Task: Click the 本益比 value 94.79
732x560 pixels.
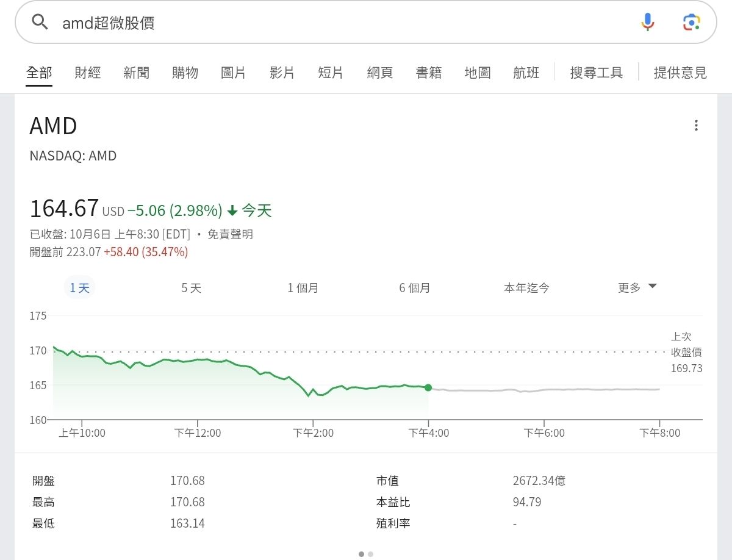Action: [x=527, y=502]
